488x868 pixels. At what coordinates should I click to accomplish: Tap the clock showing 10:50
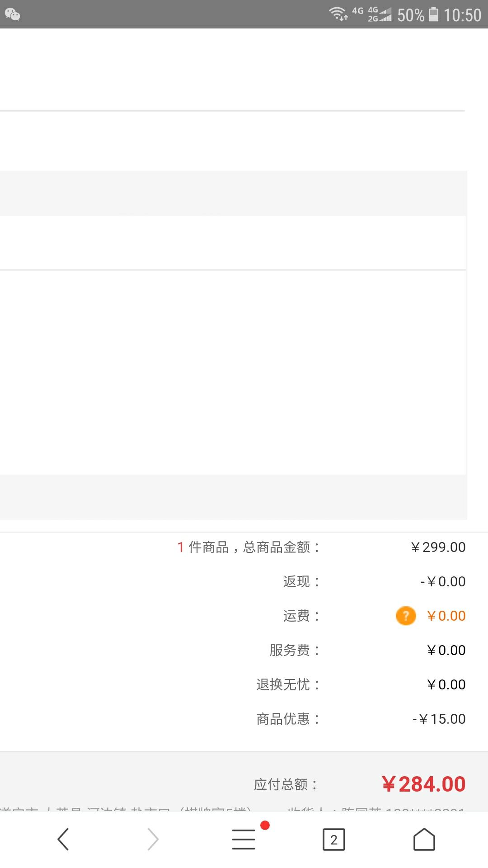462,14
